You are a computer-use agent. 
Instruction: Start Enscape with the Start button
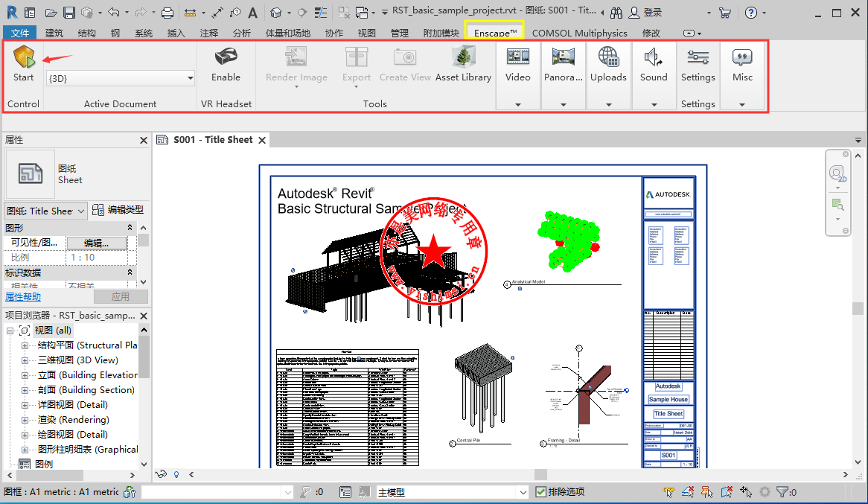tap(24, 64)
